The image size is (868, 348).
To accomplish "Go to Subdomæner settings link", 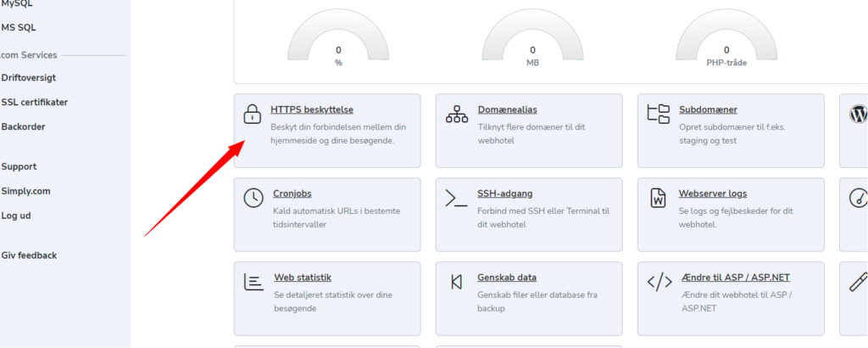I will (708, 109).
